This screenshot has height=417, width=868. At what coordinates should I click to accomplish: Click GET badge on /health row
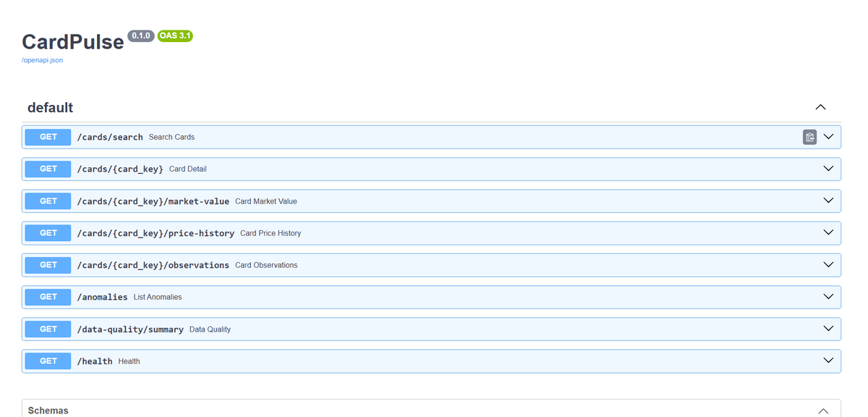pos(48,361)
